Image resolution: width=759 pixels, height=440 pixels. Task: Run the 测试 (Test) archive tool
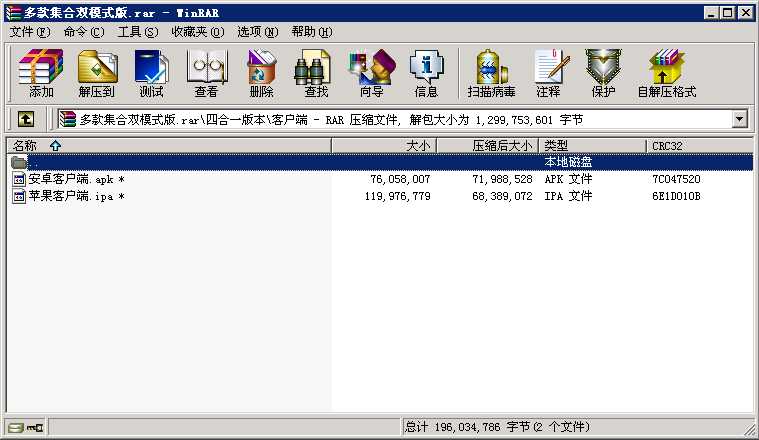[152, 73]
